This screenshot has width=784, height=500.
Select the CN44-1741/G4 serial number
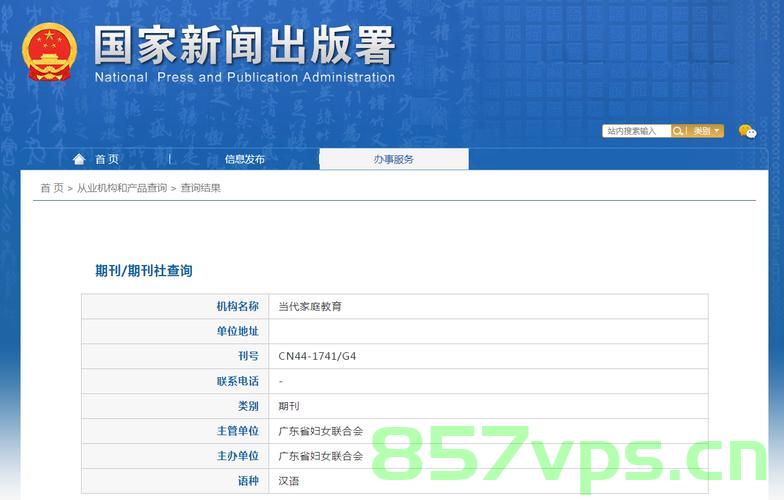point(317,356)
